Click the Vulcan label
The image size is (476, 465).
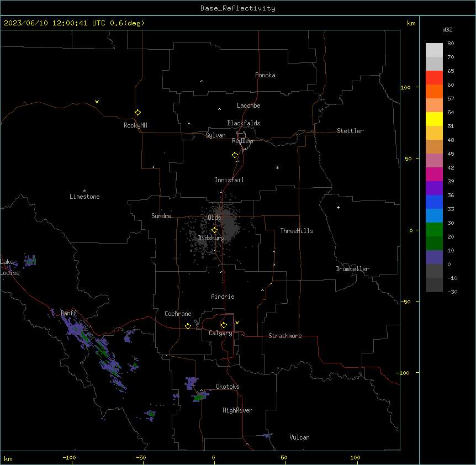[x=300, y=437]
